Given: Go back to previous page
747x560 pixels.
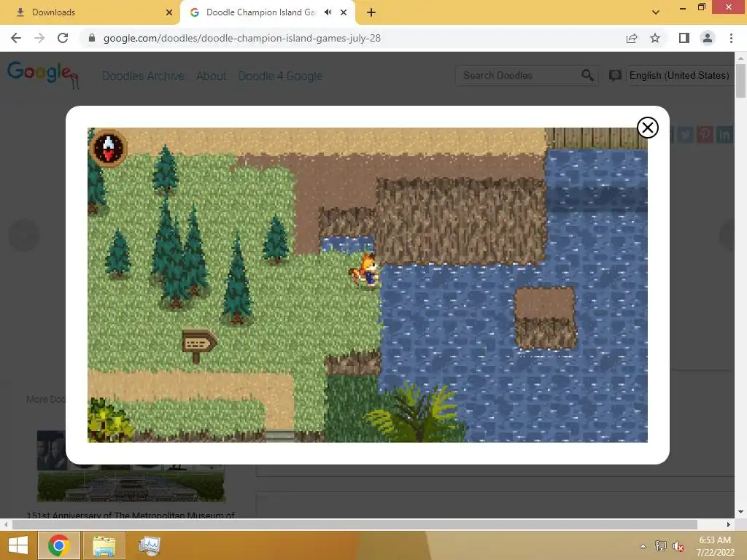Looking at the screenshot, I should pyautogui.click(x=16, y=38).
